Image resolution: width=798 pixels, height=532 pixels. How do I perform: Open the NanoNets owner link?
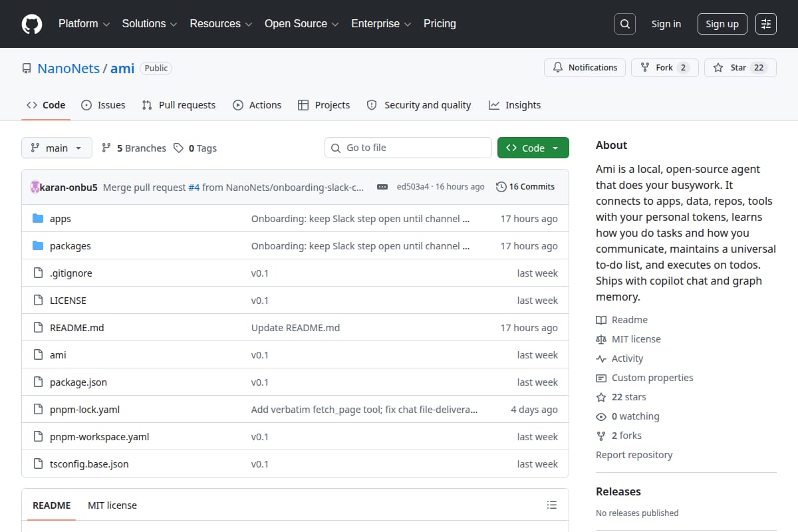pyautogui.click(x=68, y=68)
